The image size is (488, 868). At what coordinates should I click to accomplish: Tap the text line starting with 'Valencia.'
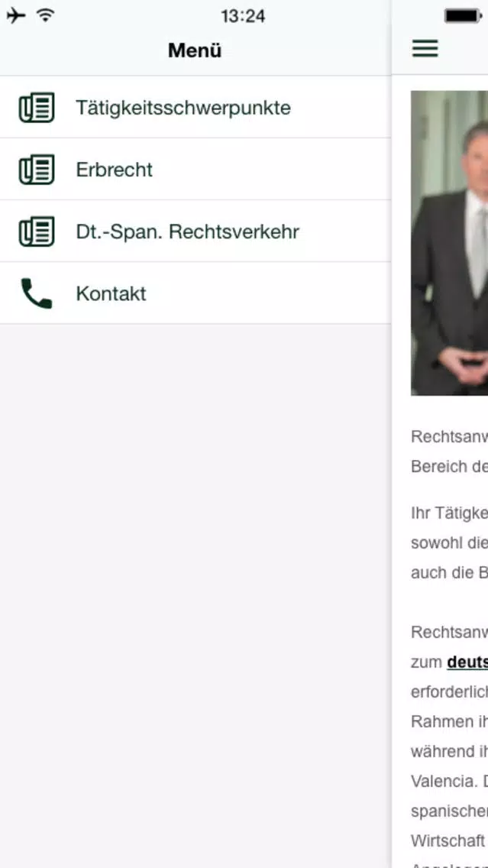[x=449, y=782]
